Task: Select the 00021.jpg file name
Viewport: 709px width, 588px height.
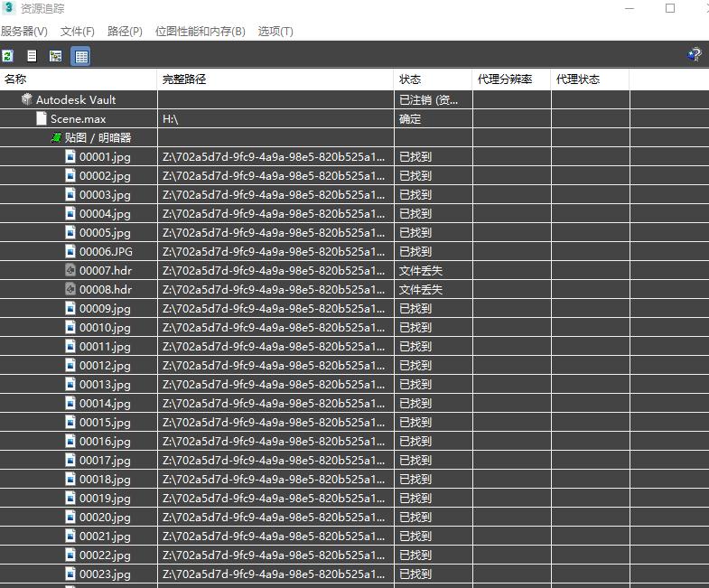Action: (x=105, y=537)
